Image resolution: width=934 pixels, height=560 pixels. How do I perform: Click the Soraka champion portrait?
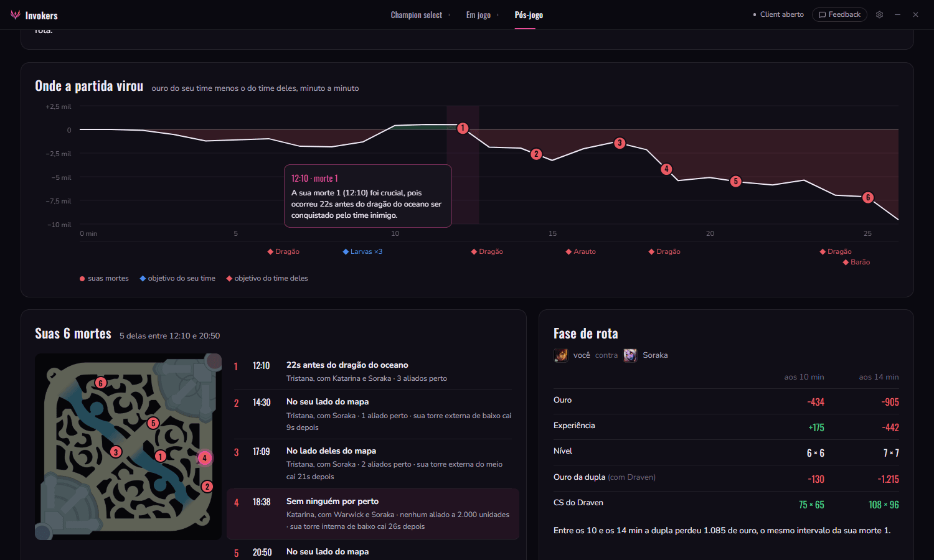(x=631, y=355)
